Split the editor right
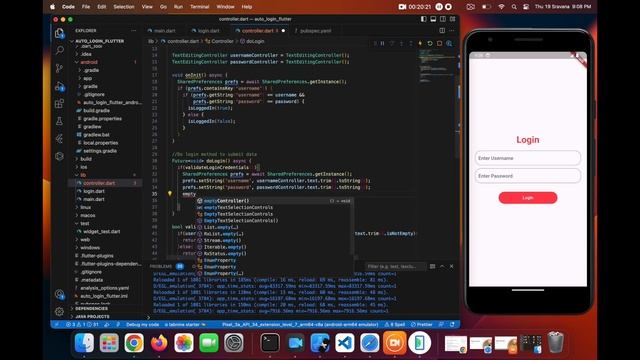The height and width of the screenshot is (360, 640). (442, 31)
